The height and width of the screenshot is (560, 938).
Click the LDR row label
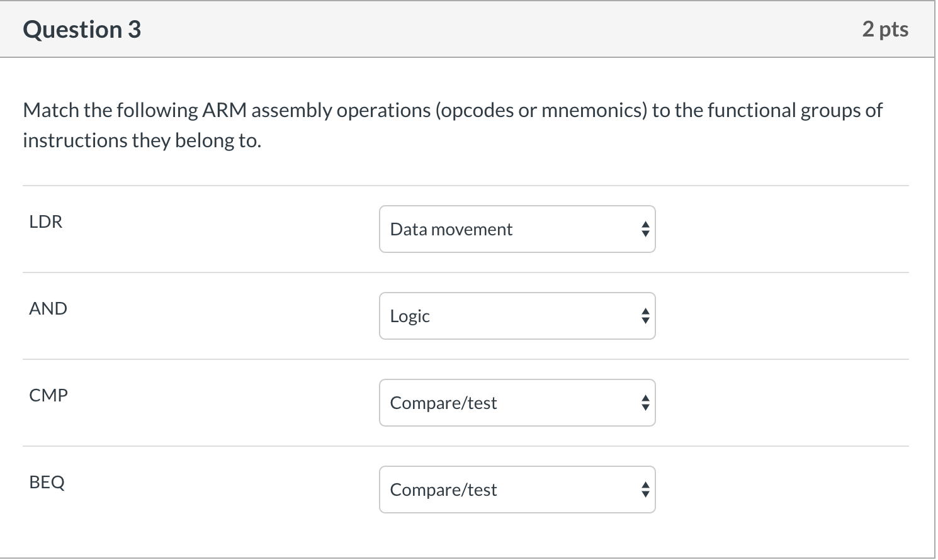(x=46, y=221)
